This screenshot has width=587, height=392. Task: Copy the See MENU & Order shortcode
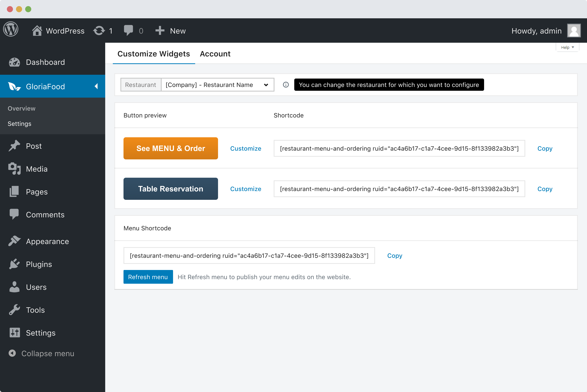pyautogui.click(x=545, y=148)
